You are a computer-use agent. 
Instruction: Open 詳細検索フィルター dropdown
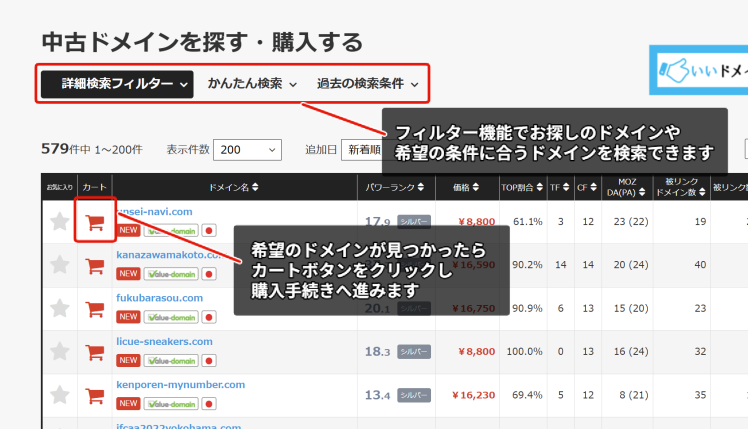click(117, 84)
